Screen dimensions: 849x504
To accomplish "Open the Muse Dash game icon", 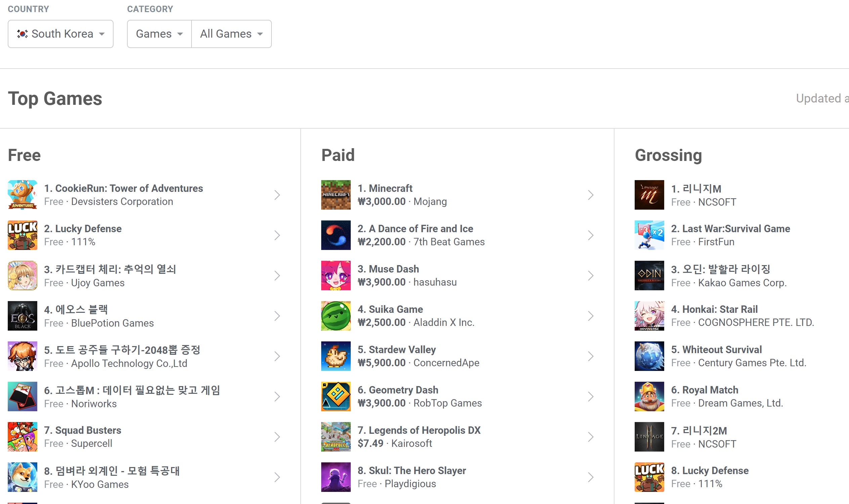I will pos(336,276).
